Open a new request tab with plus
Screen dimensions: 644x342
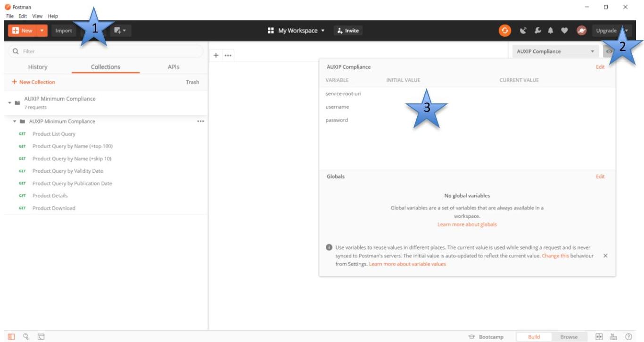tap(216, 55)
